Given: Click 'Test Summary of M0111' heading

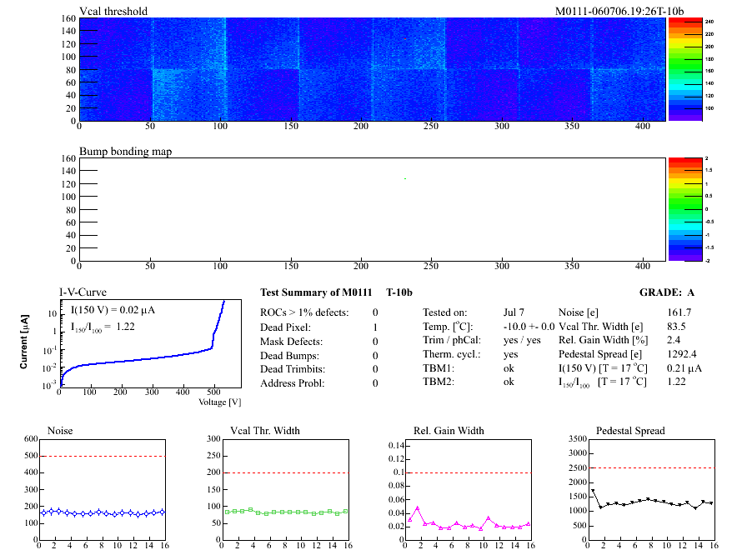Looking at the screenshot, I should [316, 292].
